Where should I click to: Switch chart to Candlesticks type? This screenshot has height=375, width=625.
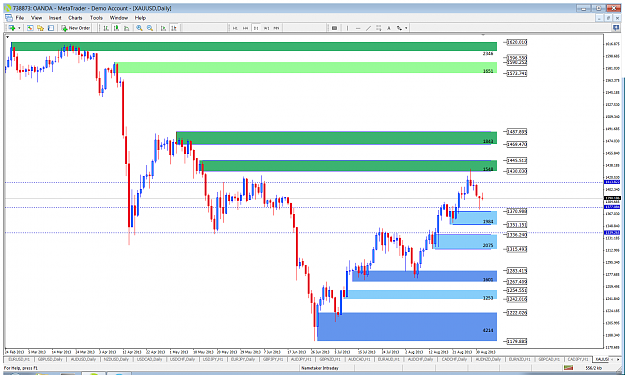(116, 28)
